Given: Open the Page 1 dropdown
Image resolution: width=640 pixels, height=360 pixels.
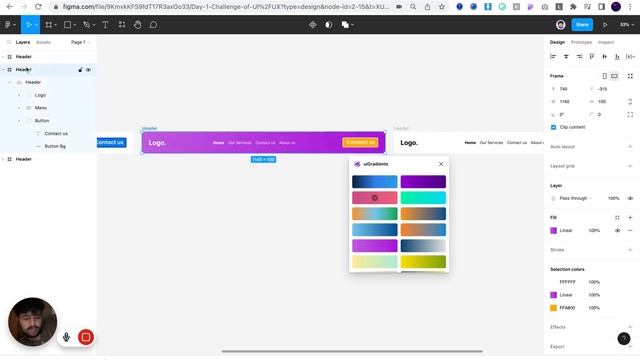Looking at the screenshot, I should click(80, 42).
